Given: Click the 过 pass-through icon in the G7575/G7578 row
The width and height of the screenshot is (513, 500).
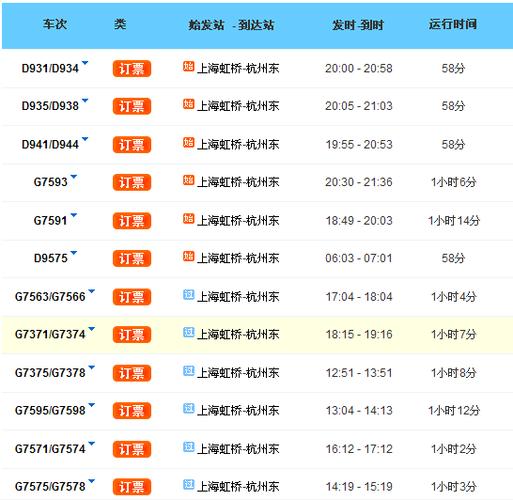Looking at the screenshot, I should pos(188,484).
